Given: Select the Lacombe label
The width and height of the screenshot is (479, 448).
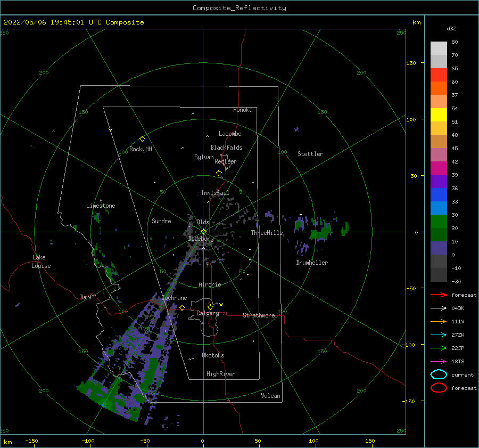Looking at the screenshot, I should point(230,134).
